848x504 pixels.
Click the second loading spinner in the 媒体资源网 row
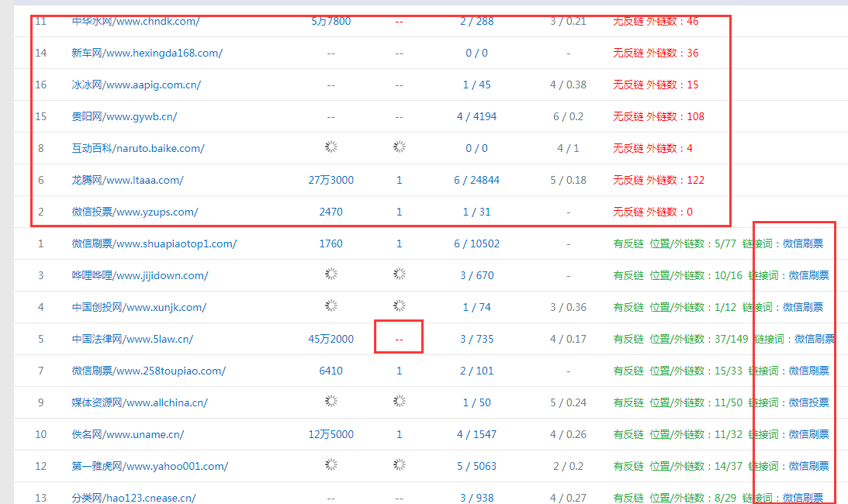click(400, 401)
